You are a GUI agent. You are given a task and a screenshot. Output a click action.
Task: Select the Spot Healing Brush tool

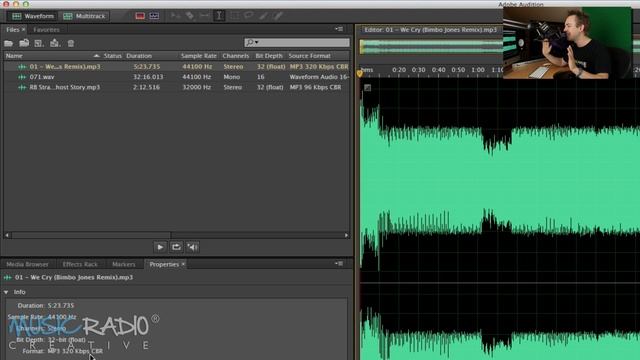[278, 16]
